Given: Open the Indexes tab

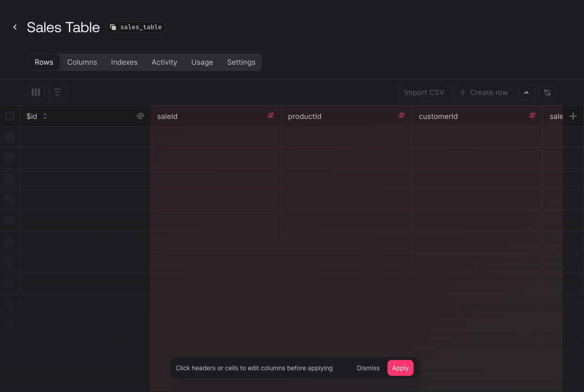Looking at the screenshot, I should pyautogui.click(x=124, y=62).
